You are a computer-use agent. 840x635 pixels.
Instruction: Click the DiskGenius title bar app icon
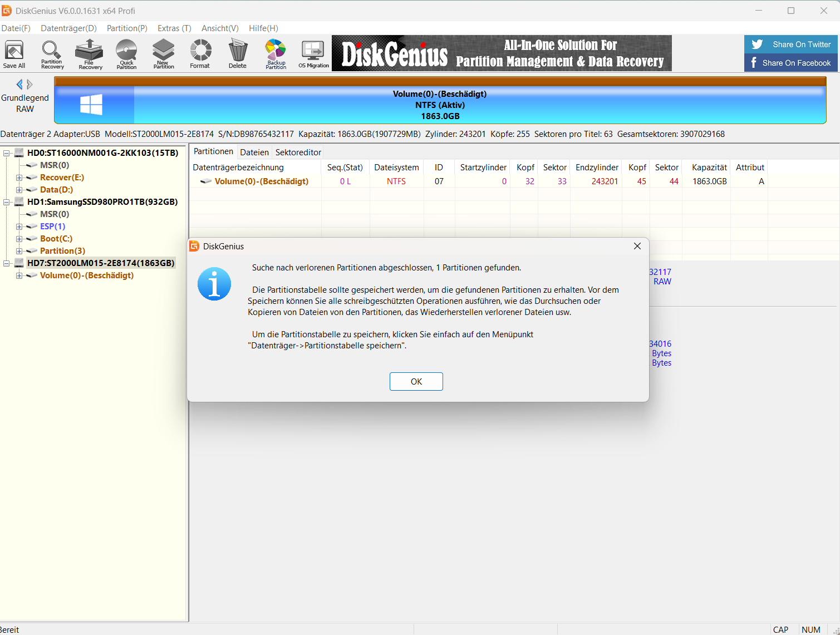7,11
